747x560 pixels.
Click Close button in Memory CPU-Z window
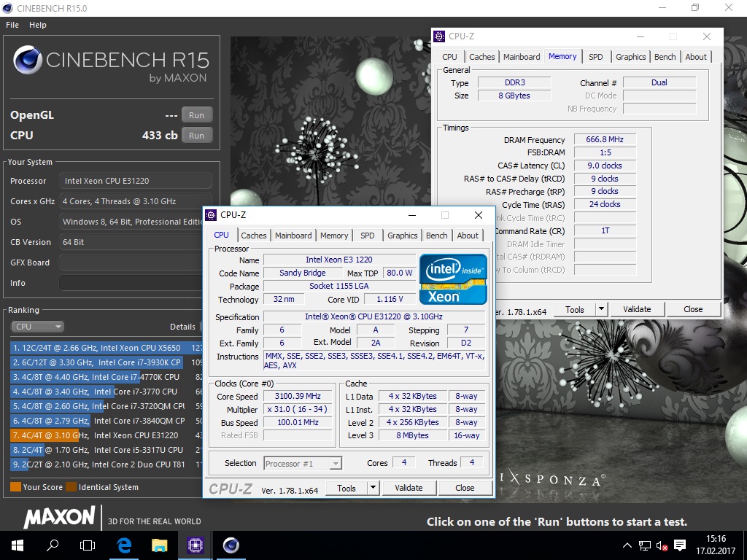(x=693, y=309)
